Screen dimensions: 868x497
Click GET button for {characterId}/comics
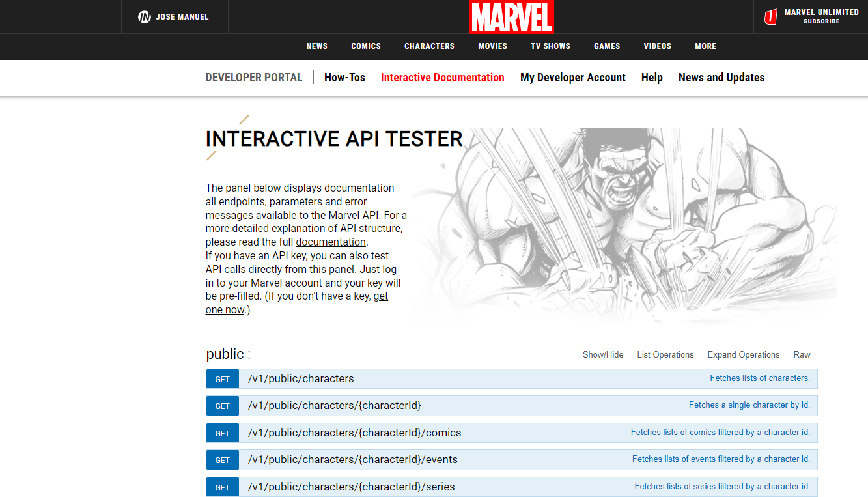click(x=223, y=433)
